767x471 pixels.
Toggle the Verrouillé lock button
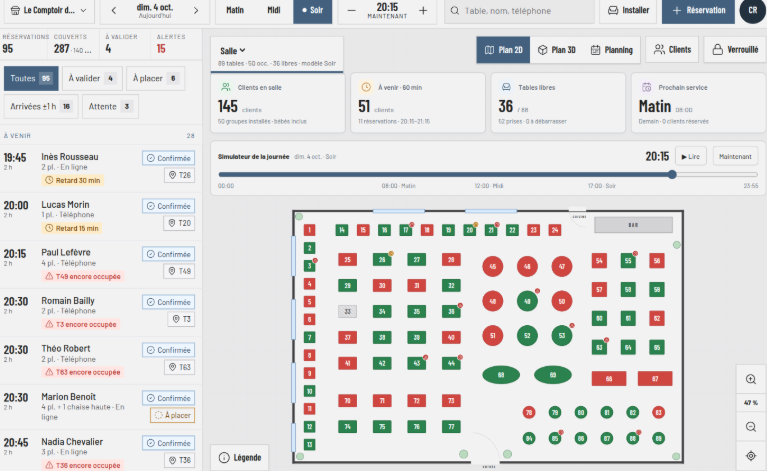point(735,50)
